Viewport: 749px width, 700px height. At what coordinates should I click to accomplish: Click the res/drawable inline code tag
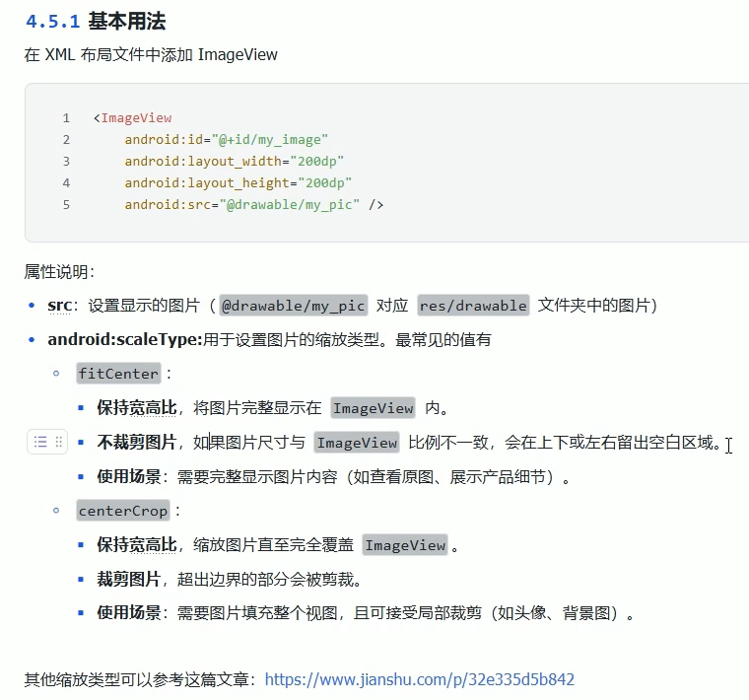pos(473,306)
